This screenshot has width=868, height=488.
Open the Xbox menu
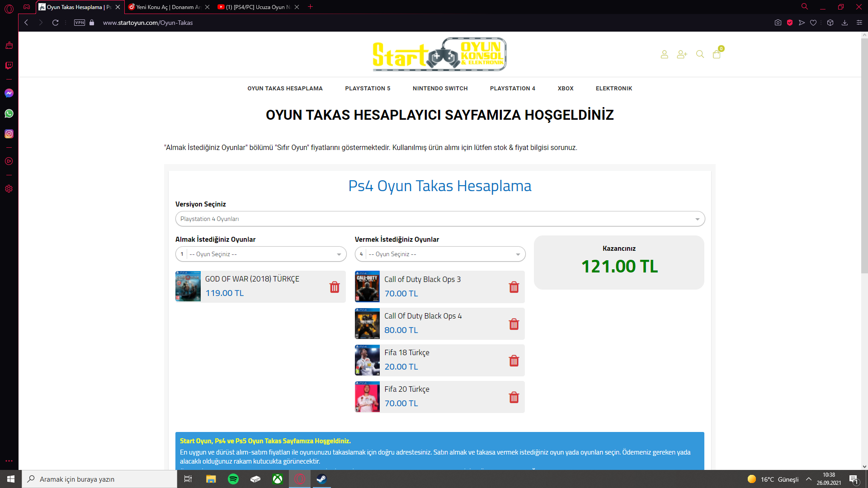point(566,89)
